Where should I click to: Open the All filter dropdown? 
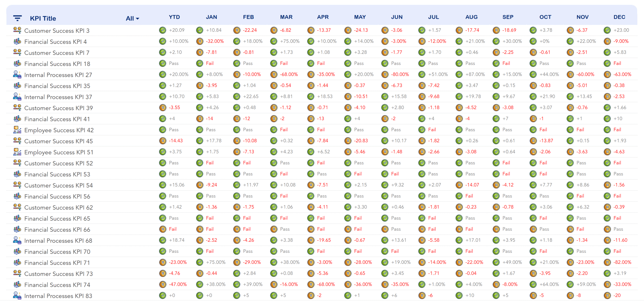point(132,18)
